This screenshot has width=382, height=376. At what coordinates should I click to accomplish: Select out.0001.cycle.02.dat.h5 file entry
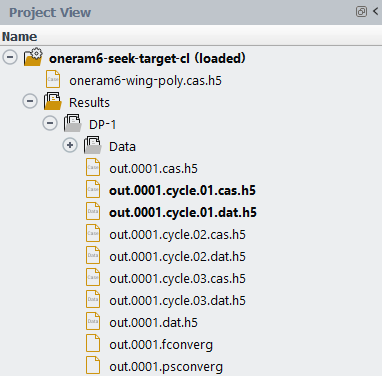[177, 257]
